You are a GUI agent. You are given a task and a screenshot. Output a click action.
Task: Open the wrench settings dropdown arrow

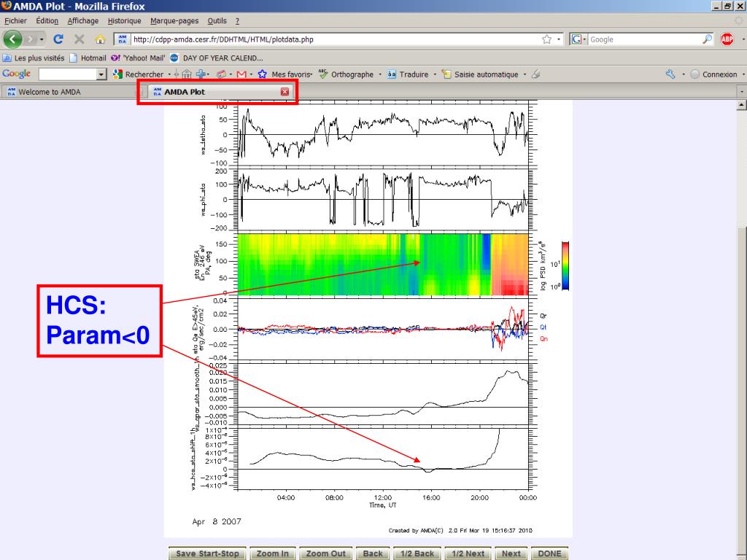click(x=683, y=74)
